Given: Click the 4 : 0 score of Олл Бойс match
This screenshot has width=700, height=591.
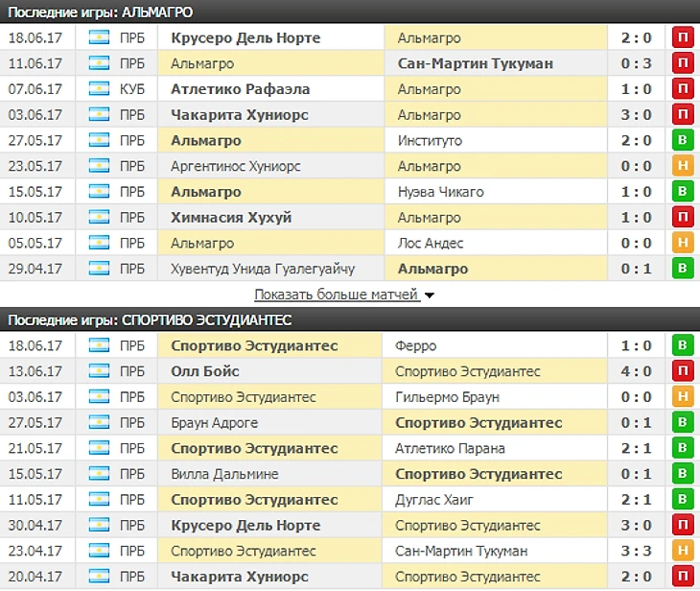Looking at the screenshot, I should click(x=637, y=371).
